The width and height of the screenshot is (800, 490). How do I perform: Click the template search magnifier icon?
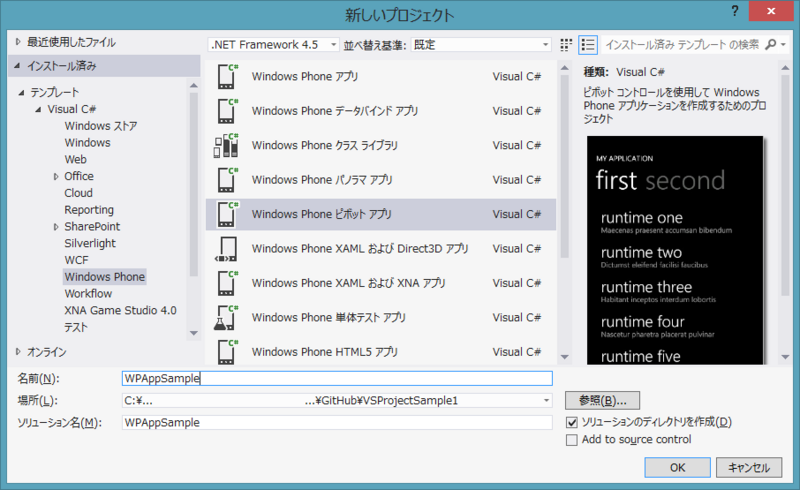pos(770,44)
